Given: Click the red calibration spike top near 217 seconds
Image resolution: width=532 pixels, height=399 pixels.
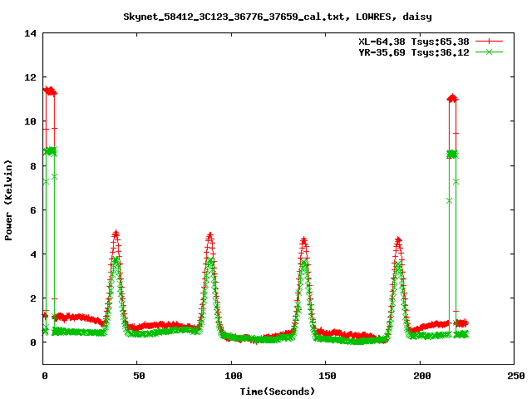Looking at the screenshot, I should [452, 98].
